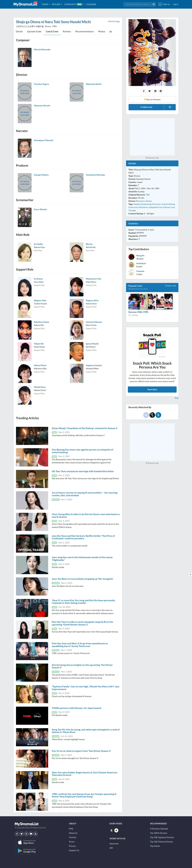The width and height of the screenshot is (192, 868).
Task: Switch to the Reviews tab
Action: 67,32
